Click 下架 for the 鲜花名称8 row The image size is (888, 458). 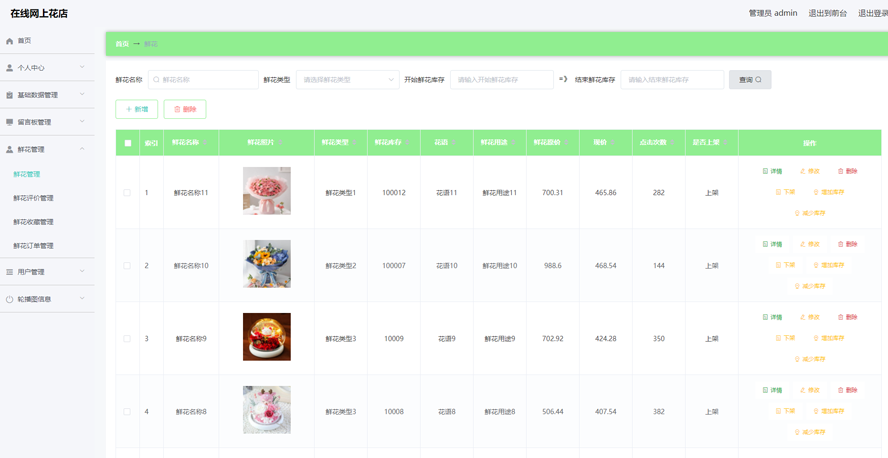pos(785,411)
